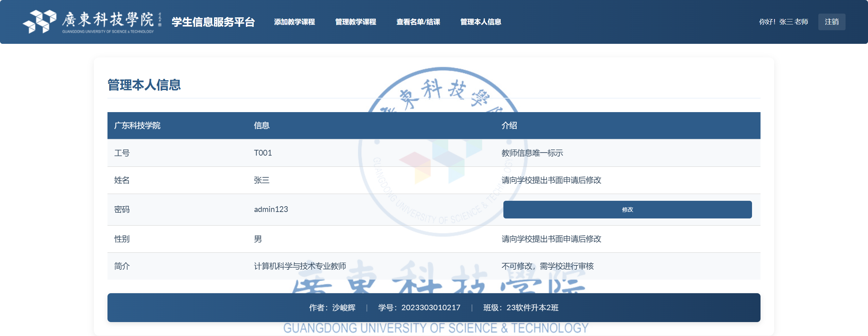This screenshot has width=868, height=336.
Task: Click the 广东科技学院 column header
Action: click(137, 125)
